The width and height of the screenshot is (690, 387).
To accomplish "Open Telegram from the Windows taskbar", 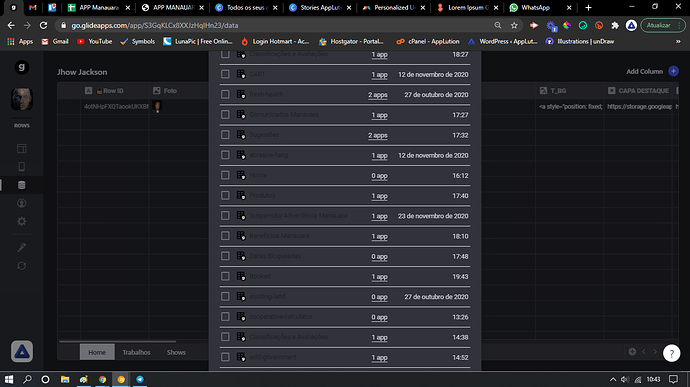I will [x=140, y=379].
